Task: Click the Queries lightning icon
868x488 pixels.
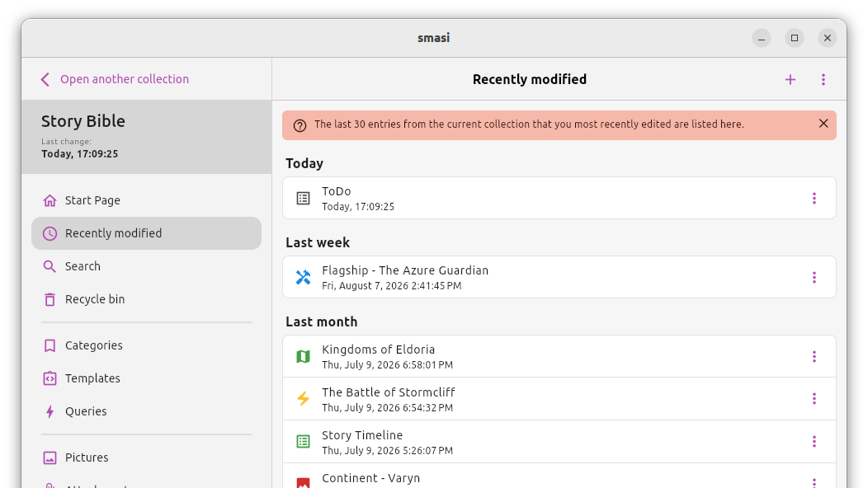Action: click(50, 411)
